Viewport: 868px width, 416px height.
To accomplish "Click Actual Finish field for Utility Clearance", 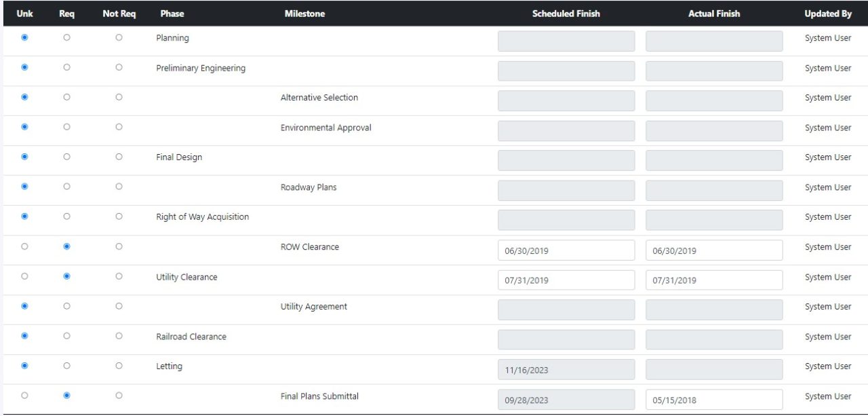I will pos(713,280).
